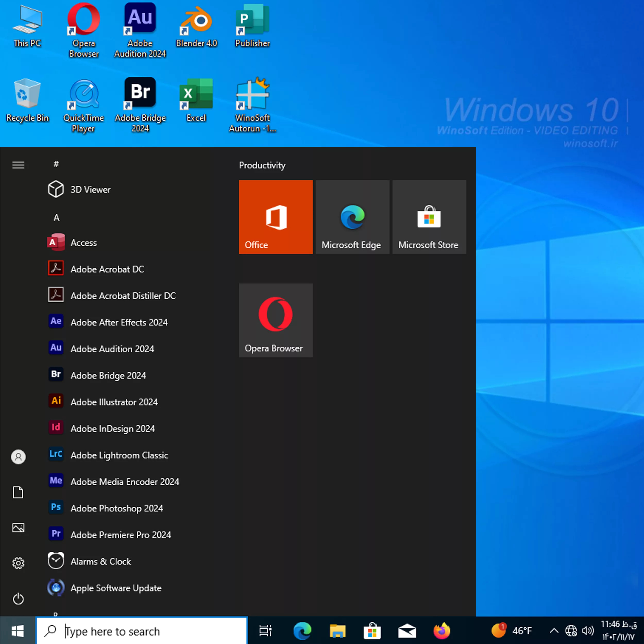Click the volume icon in system tray
Screen dimensions: 644x644
point(588,631)
